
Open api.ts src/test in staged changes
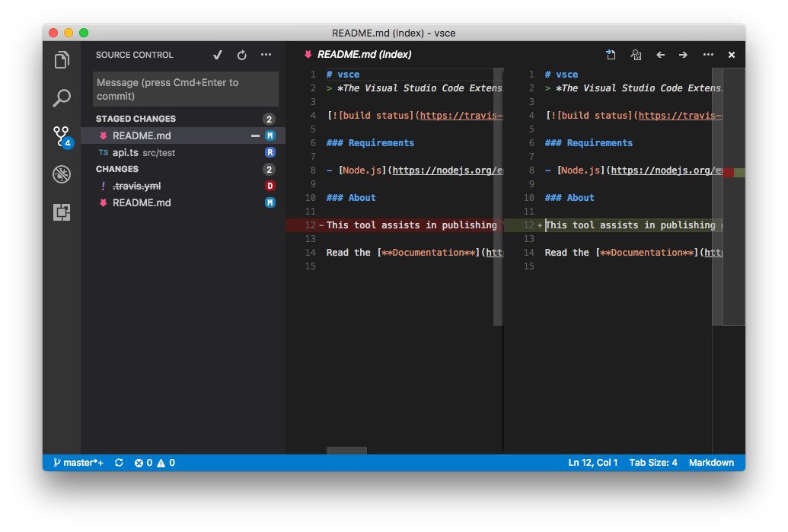point(183,152)
